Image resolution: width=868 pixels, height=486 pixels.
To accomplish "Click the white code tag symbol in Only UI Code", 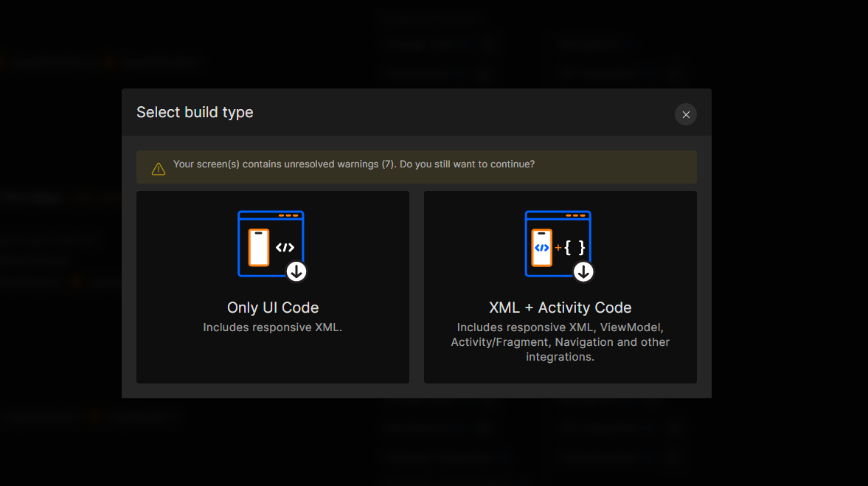I will point(285,248).
